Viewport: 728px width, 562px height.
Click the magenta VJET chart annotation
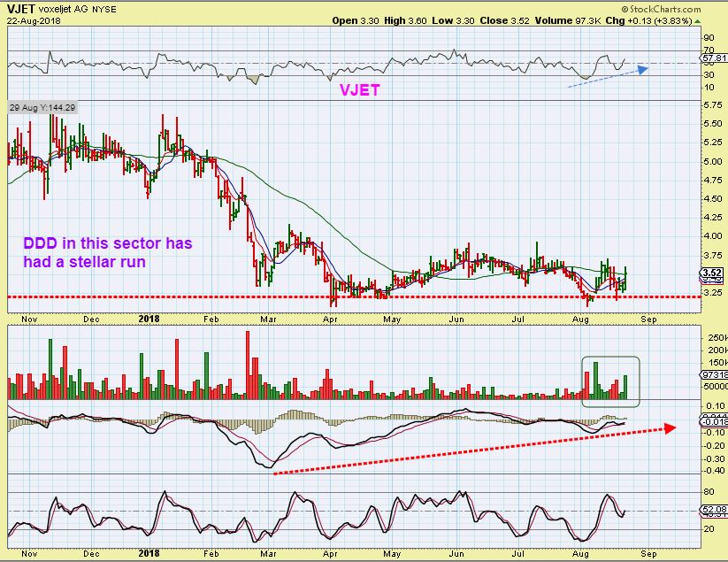pos(360,90)
